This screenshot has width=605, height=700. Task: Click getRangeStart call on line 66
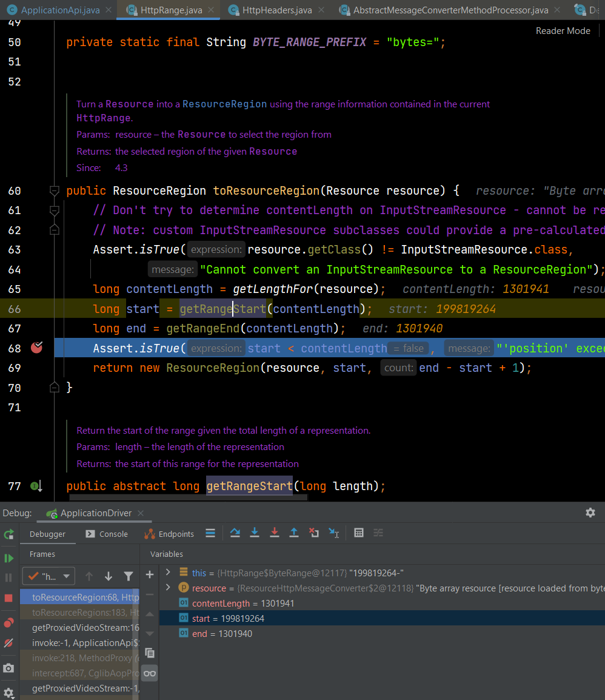(222, 309)
